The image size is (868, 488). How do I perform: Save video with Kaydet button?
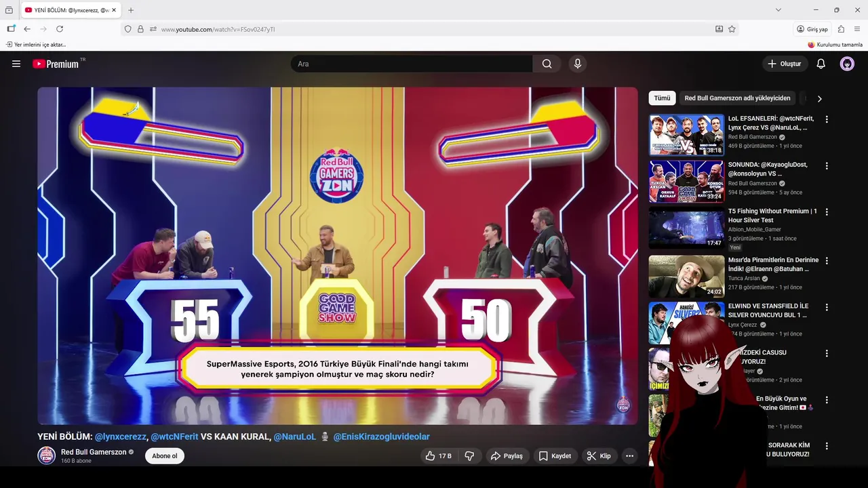click(555, 456)
